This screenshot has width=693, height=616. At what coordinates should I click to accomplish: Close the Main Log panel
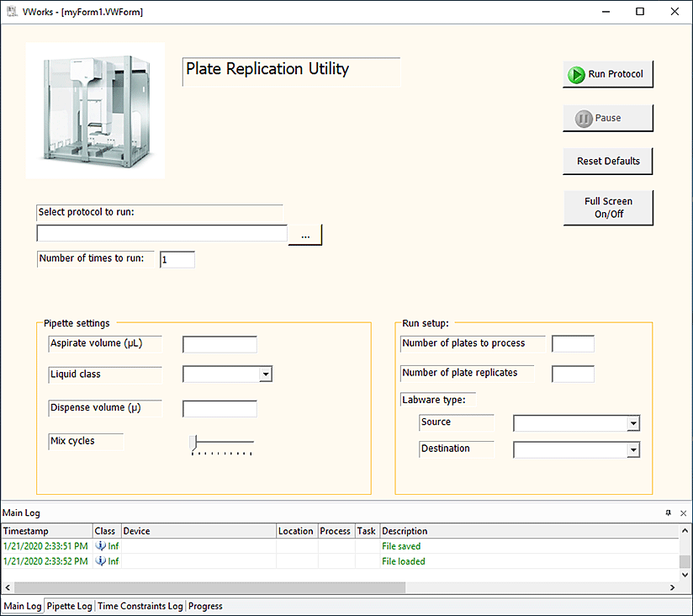(683, 513)
